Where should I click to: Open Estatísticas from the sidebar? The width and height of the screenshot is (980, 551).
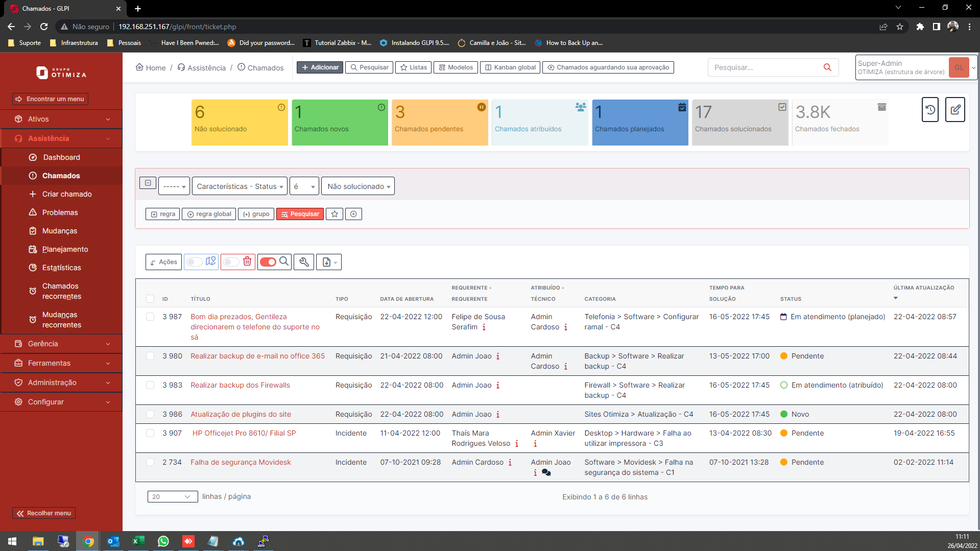[x=62, y=267]
